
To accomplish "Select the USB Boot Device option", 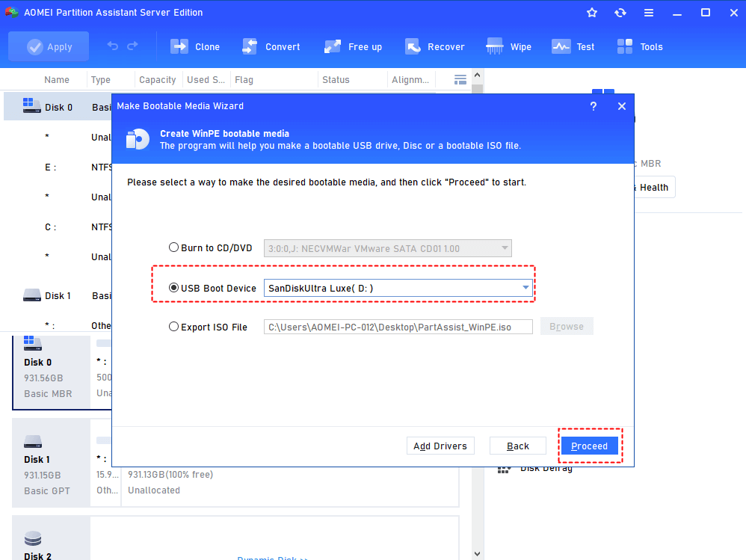I will pos(213,288).
